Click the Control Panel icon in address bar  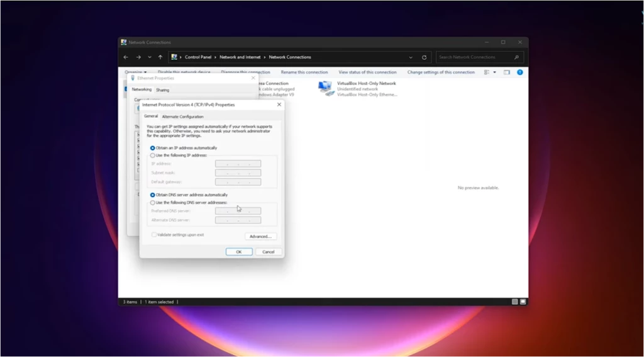point(174,57)
